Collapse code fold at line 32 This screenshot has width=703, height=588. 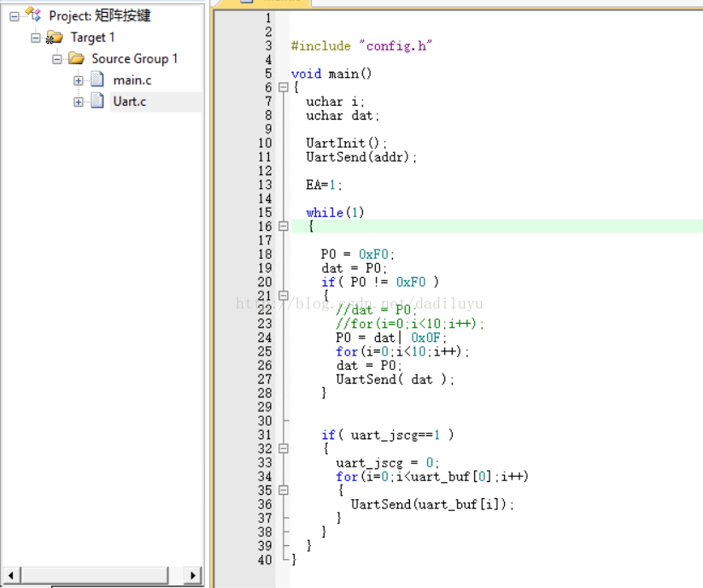284,448
